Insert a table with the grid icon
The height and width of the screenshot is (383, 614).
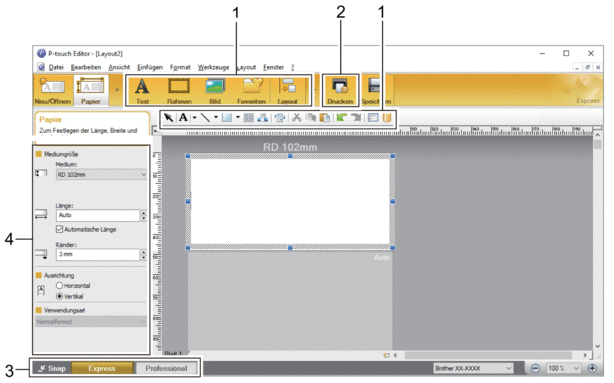[248, 117]
